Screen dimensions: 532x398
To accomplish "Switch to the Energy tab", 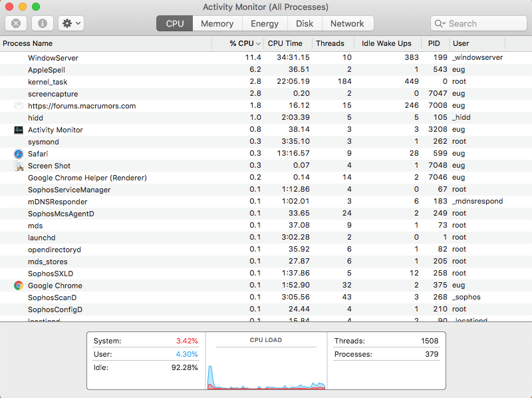I will [265, 23].
